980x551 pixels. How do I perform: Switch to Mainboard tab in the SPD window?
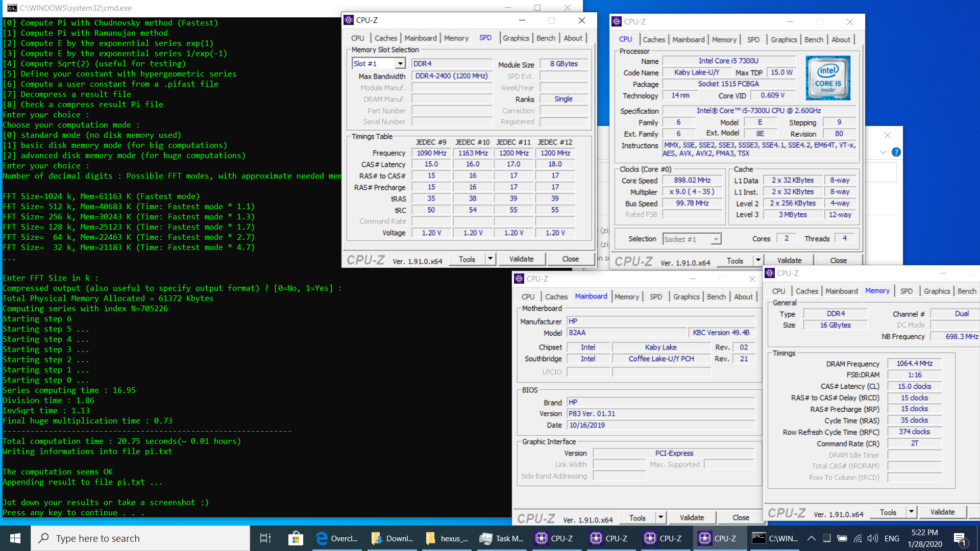coord(420,38)
